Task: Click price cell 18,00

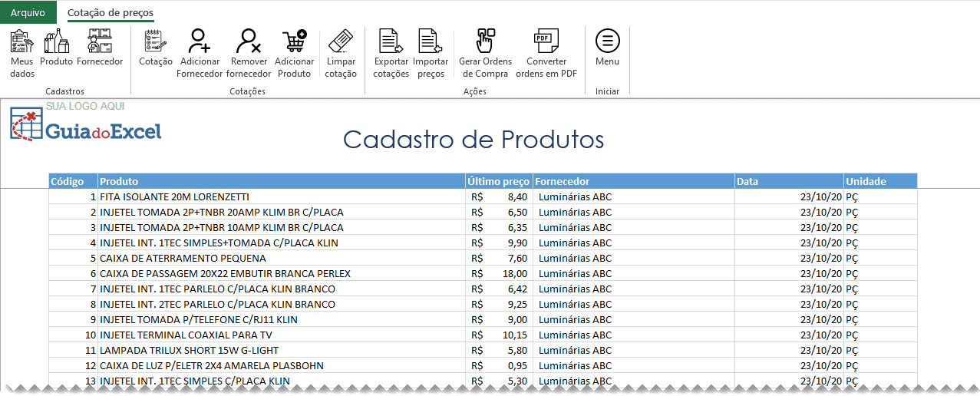Action: pos(499,273)
